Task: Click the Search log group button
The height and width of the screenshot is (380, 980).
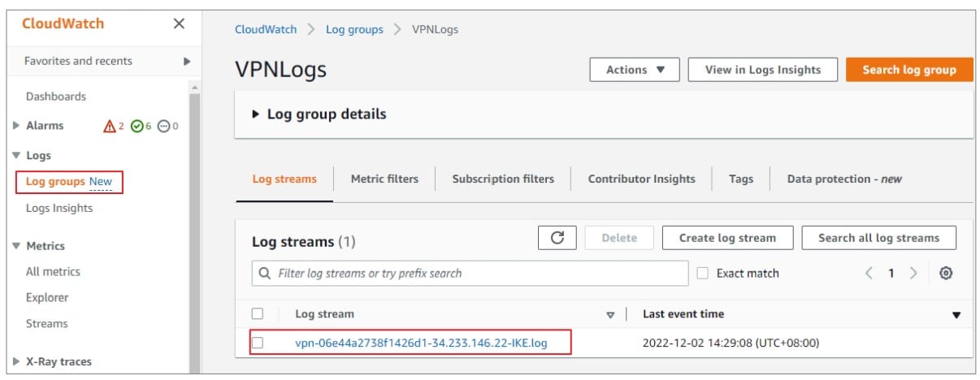Action: pos(909,70)
